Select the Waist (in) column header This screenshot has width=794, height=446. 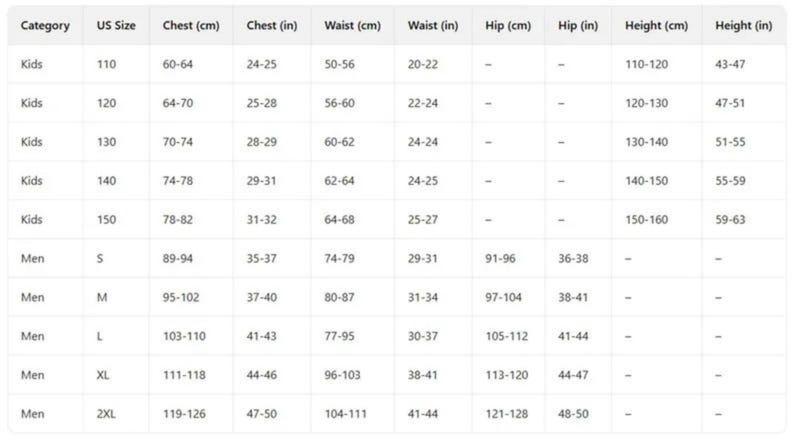433,25
